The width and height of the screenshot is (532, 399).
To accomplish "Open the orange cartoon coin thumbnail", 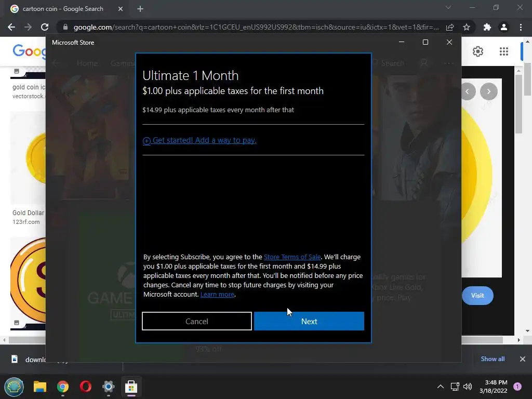I will pyautogui.click(x=28, y=281).
